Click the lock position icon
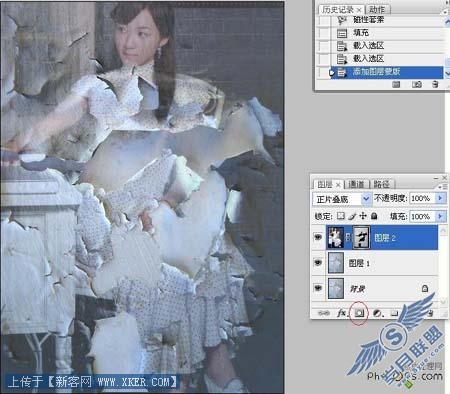The width and height of the screenshot is (450, 394). (x=363, y=216)
